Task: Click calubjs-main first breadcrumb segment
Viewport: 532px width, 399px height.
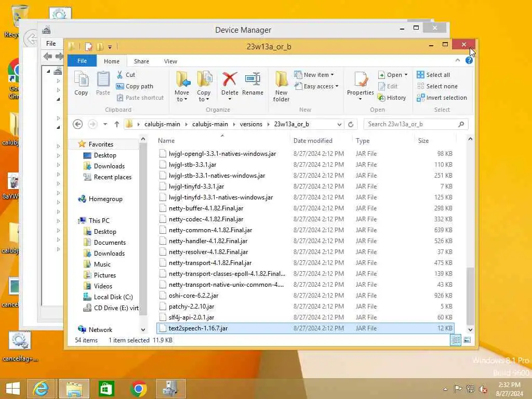Action: (x=162, y=124)
